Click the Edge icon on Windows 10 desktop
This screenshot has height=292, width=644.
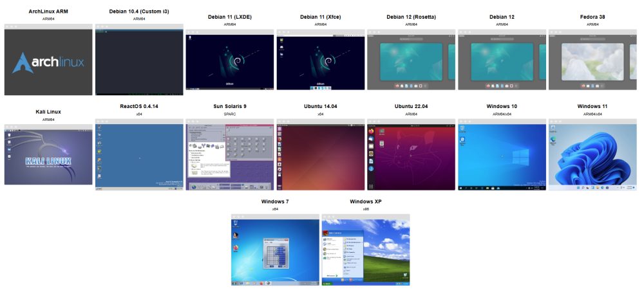pyautogui.click(x=463, y=141)
